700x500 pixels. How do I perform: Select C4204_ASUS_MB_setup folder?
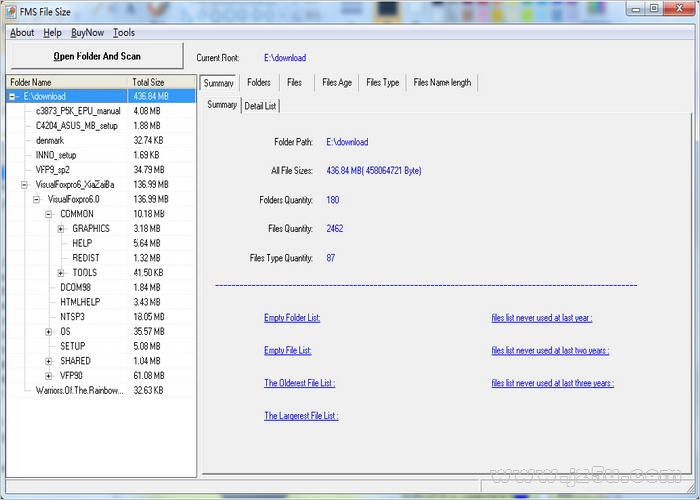tap(77, 126)
